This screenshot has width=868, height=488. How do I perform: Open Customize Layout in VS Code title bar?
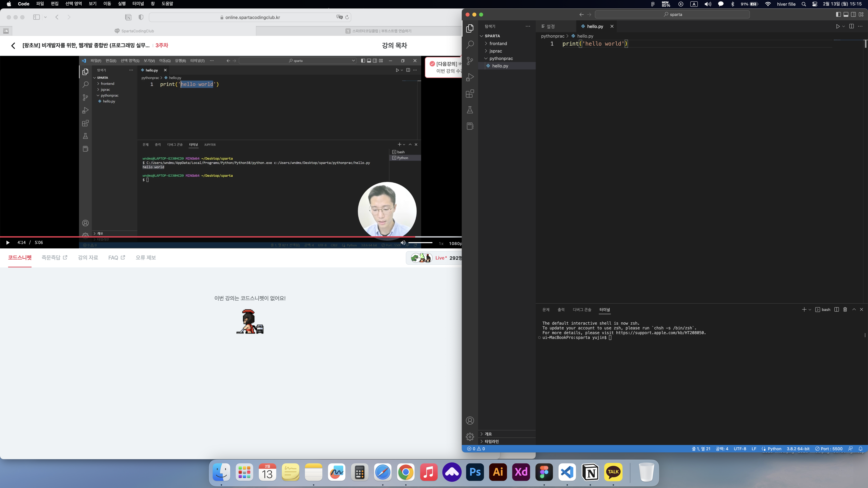861,14
